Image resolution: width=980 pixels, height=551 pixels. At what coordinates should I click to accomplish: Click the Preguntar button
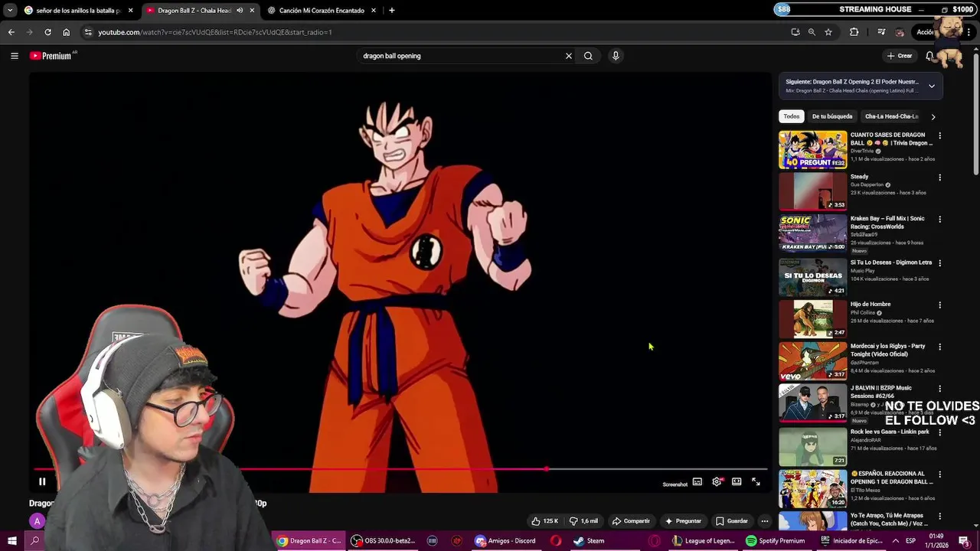coord(683,521)
